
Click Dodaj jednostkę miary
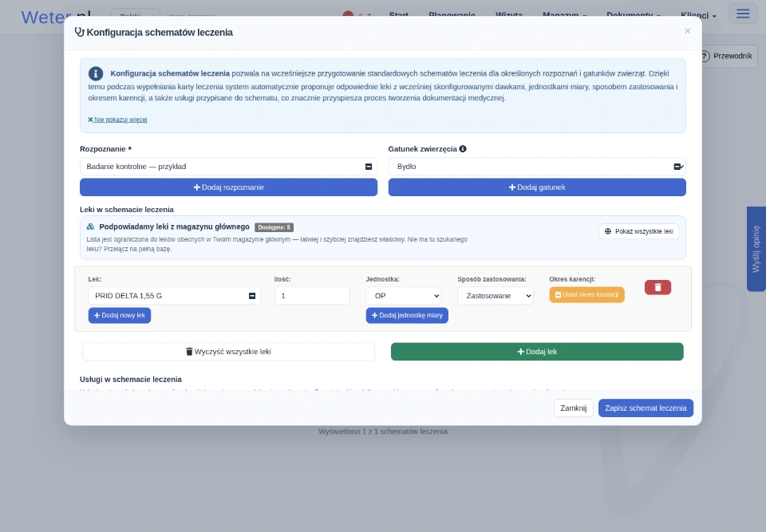point(407,316)
